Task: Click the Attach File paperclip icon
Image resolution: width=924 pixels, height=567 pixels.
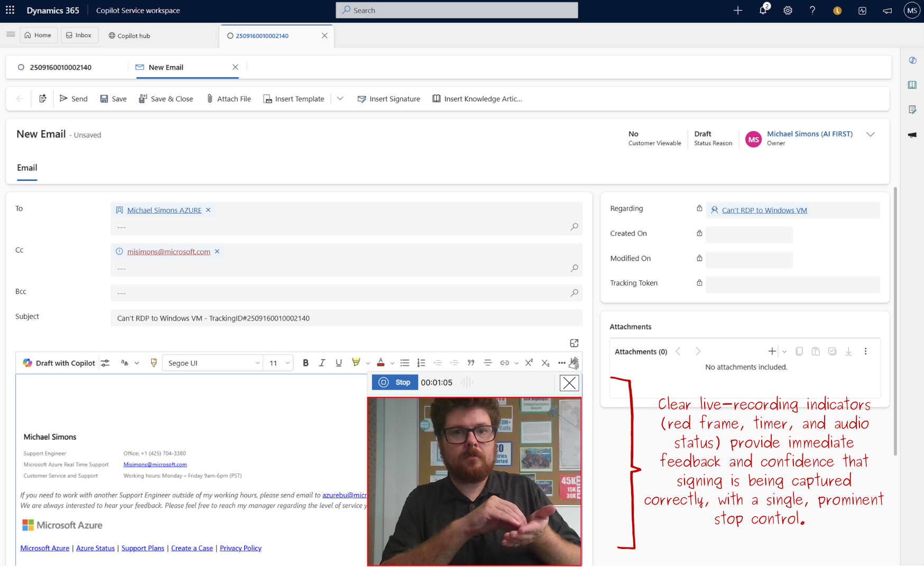Action: pos(210,99)
